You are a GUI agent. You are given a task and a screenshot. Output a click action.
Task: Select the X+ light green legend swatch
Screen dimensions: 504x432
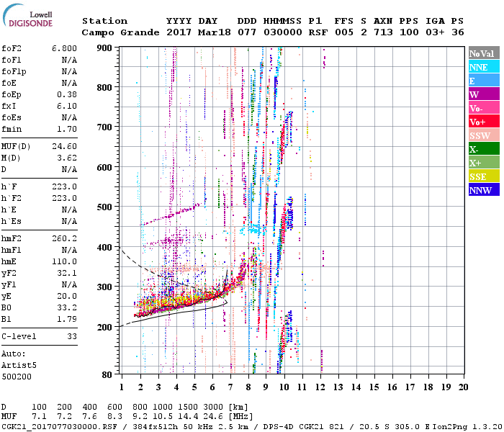click(484, 162)
